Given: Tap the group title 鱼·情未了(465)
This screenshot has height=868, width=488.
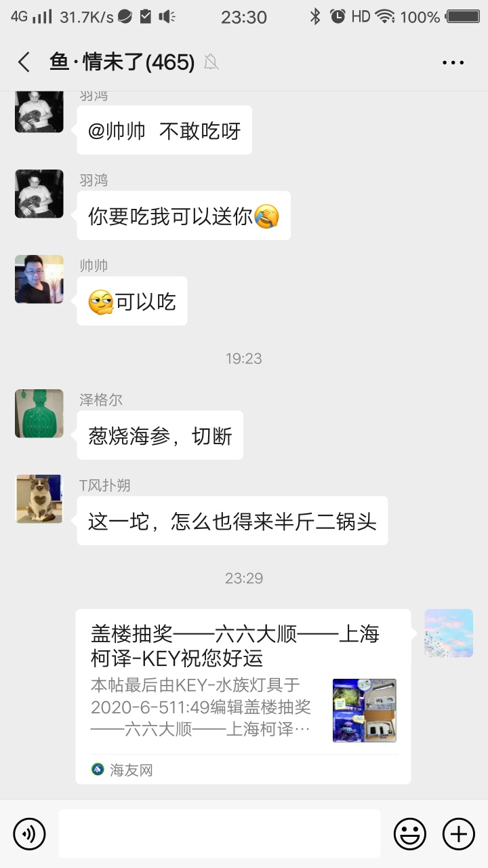Looking at the screenshot, I should tap(122, 62).
